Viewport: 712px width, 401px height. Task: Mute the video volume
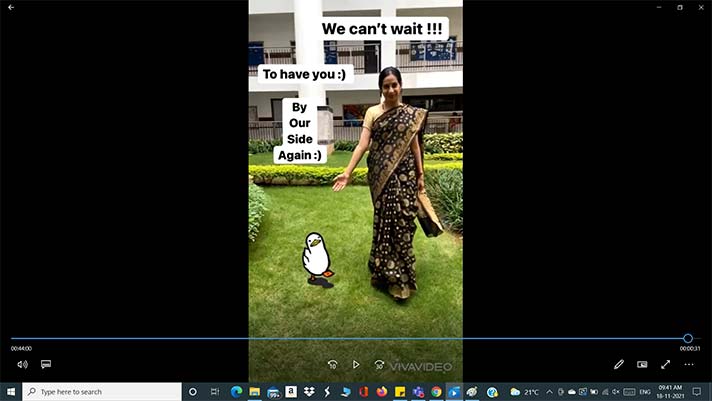(x=22, y=365)
